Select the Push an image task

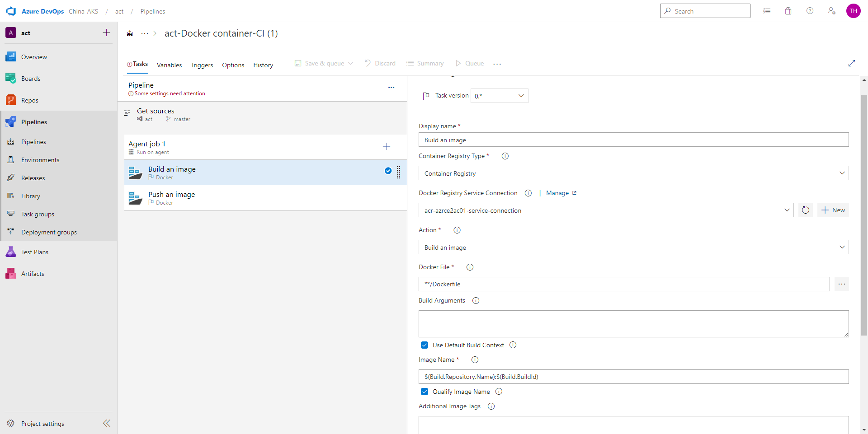pyautogui.click(x=265, y=198)
